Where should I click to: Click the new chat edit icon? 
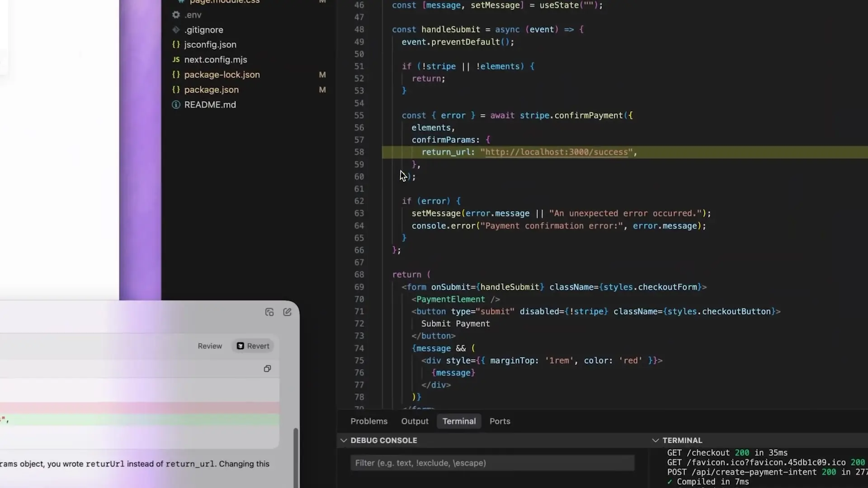click(287, 312)
